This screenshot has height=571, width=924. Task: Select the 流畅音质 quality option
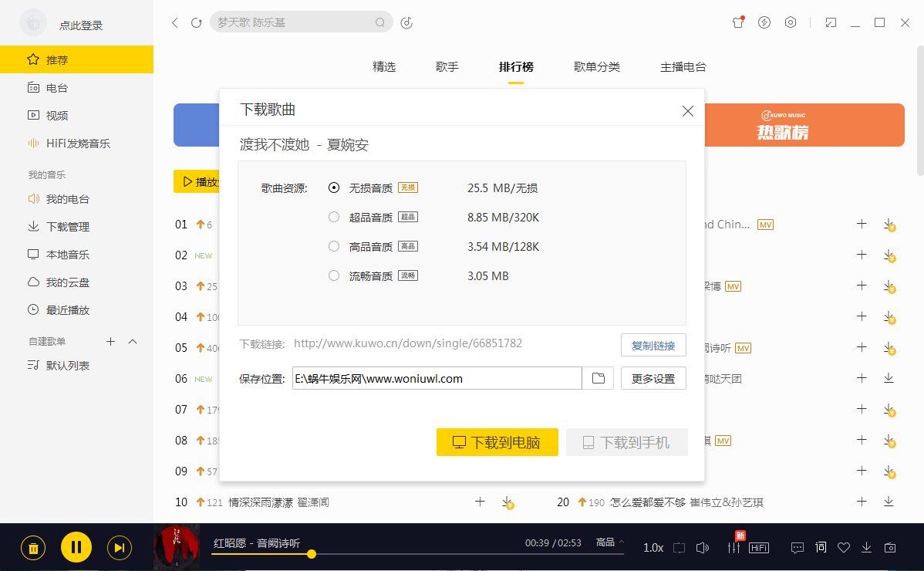click(x=333, y=275)
